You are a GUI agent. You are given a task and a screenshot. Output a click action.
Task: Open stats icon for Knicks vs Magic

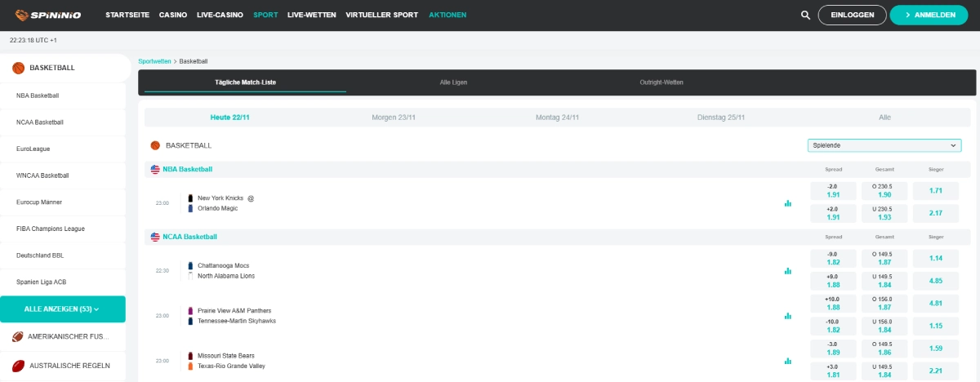788,203
